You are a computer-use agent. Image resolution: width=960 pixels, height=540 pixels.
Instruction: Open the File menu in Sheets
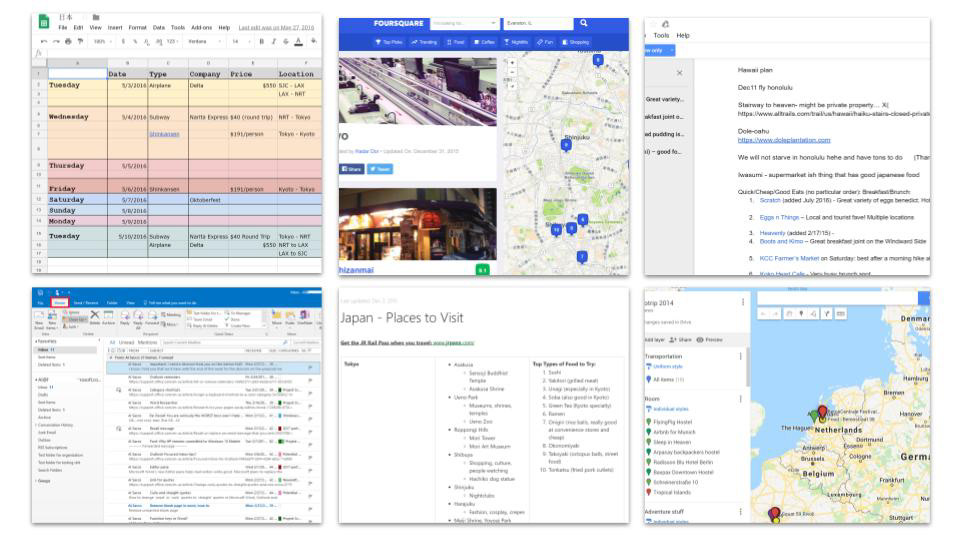click(62, 28)
